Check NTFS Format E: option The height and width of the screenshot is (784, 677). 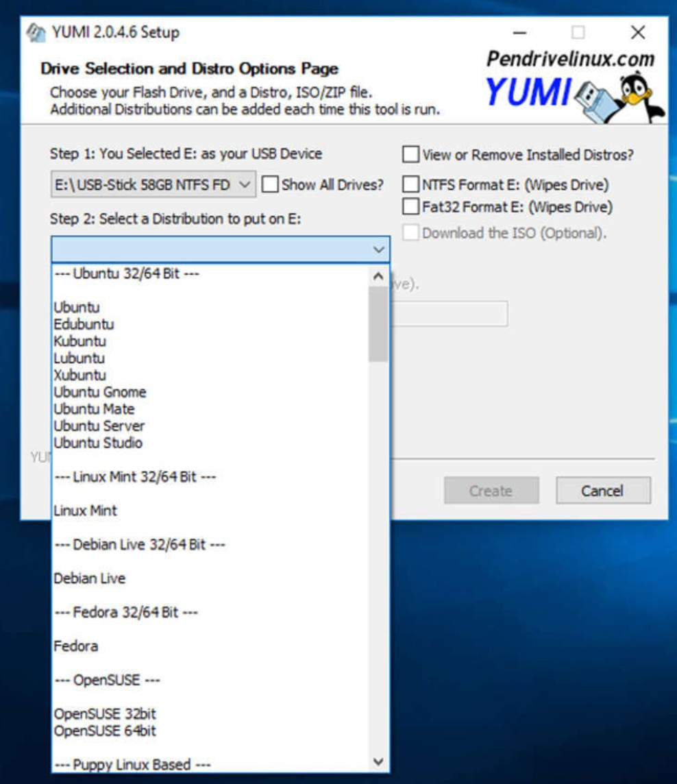click(410, 184)
